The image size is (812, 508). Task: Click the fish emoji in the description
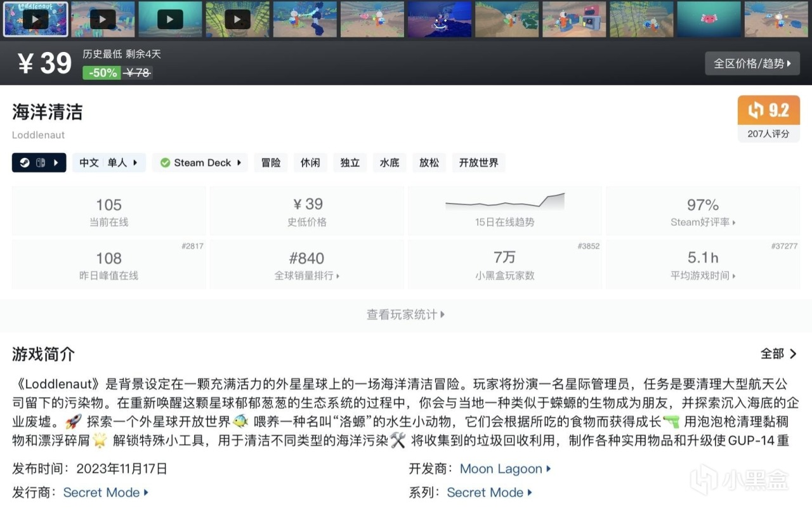tap(240, 422)
